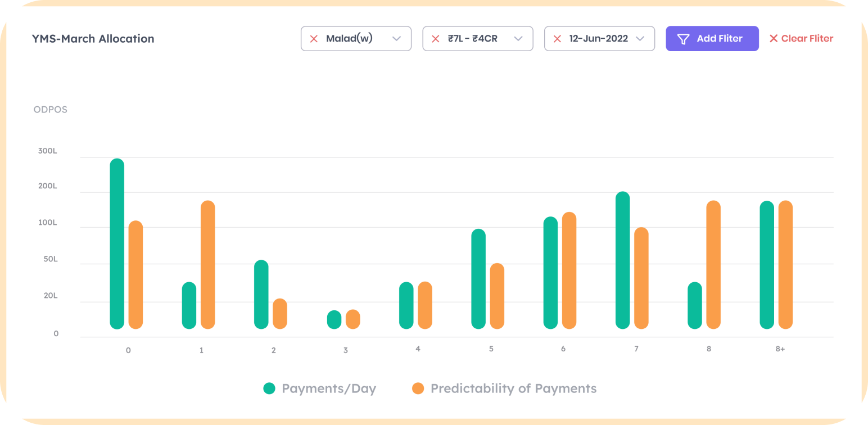Select the green Payments/Day bar for 8
Image resolution: width=868 pixels, height=425 pixels.
(695, 305)
